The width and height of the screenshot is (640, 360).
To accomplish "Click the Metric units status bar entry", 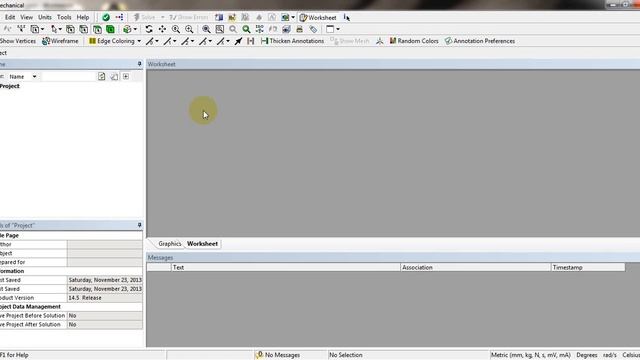I will [531, 355].
